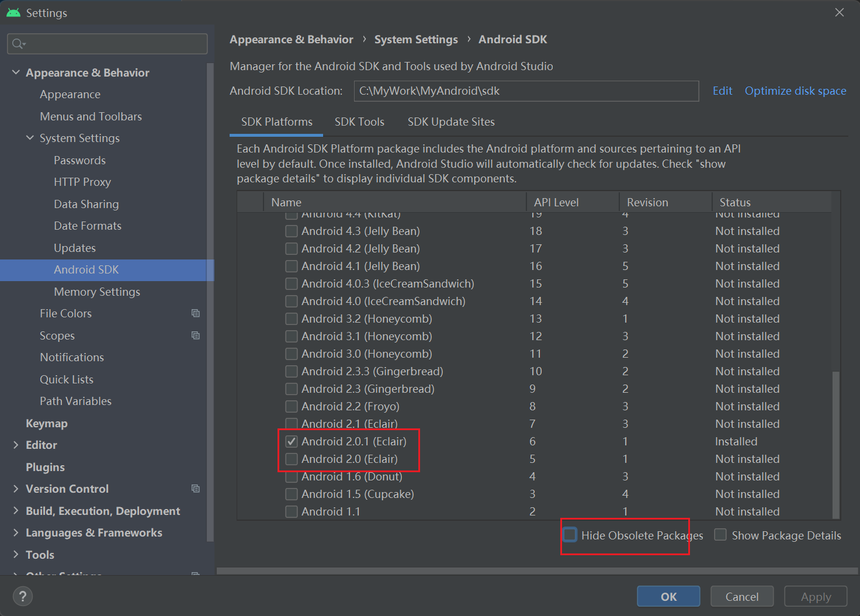Open the Date Formats settings page
This screenshot has width=860, height=616.
(88, 226)
